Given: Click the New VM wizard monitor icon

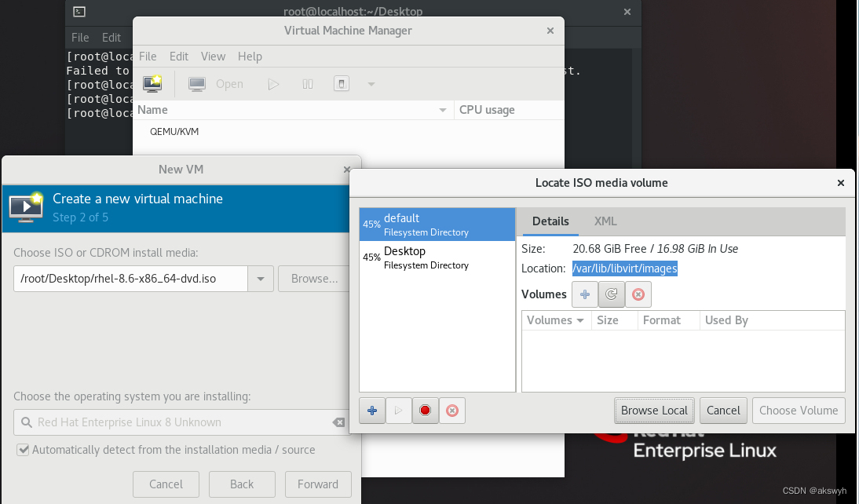Looking at the screenshot, I should pyautogui.click(x=26, y=207).
